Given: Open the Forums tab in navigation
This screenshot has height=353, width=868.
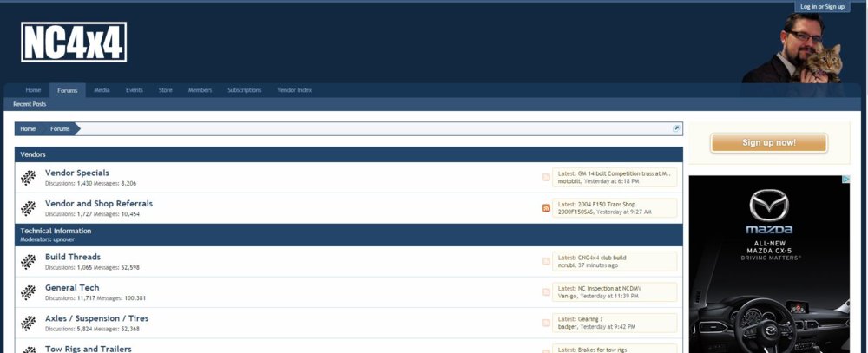Looking at the screenshot, I should 67,90.
